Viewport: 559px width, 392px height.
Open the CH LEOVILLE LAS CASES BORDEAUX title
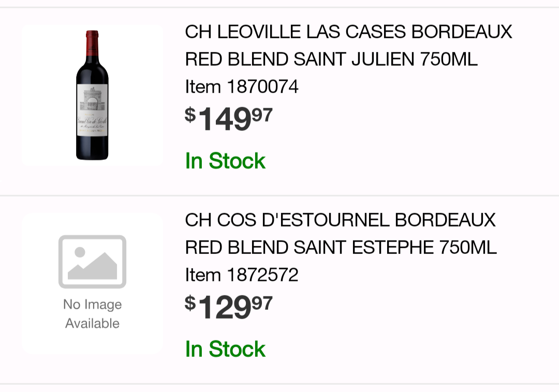coord(348,32)
